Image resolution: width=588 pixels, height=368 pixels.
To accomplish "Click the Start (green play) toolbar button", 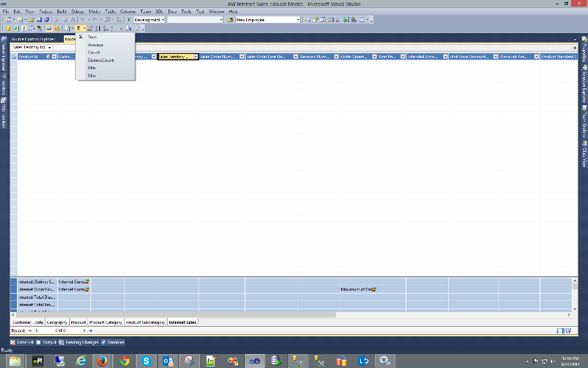I will click(129, 20).
